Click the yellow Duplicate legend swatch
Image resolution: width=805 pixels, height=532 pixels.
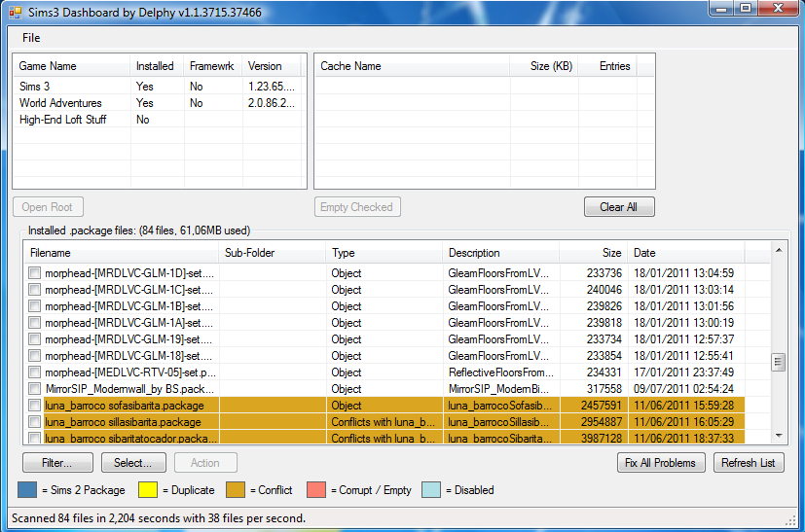pos(148,490)
